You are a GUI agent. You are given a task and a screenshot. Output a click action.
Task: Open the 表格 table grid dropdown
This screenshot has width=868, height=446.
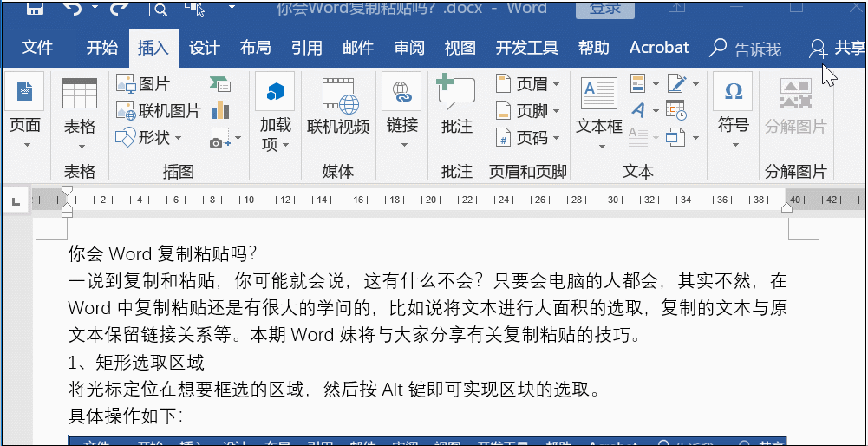pos(80,115)
